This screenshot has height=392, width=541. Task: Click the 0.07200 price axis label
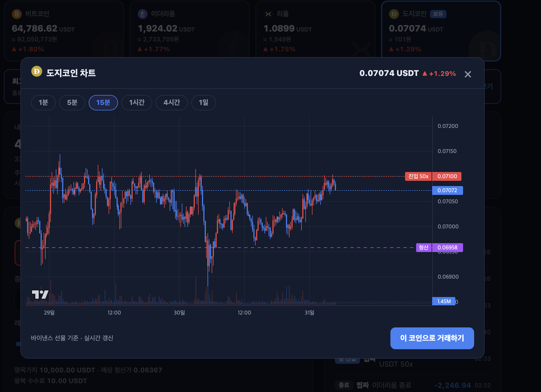coord(448,126)
